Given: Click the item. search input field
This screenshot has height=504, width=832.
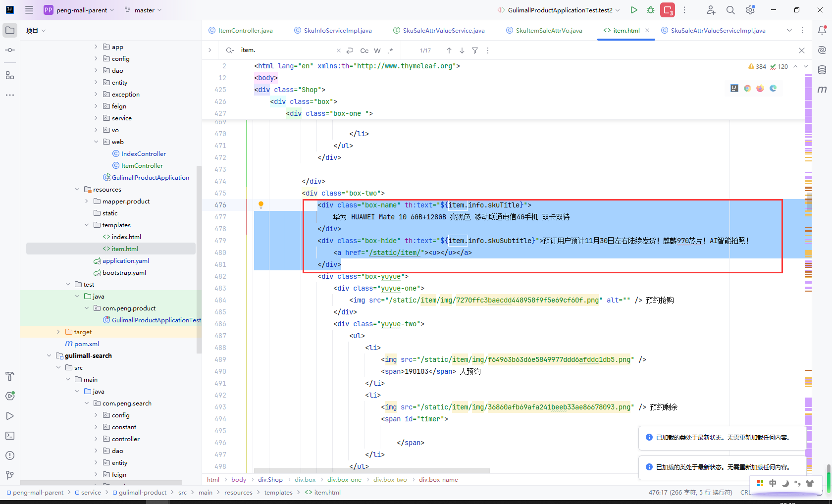Looking at the screenshot, I should pyautogui.click(x=287, y=50).
